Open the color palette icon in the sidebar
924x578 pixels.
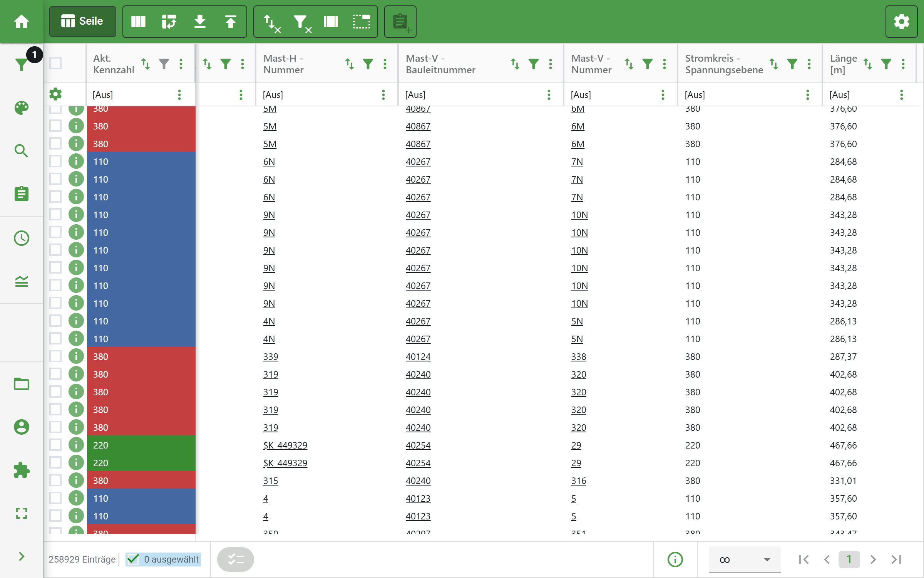click(22, 108)
